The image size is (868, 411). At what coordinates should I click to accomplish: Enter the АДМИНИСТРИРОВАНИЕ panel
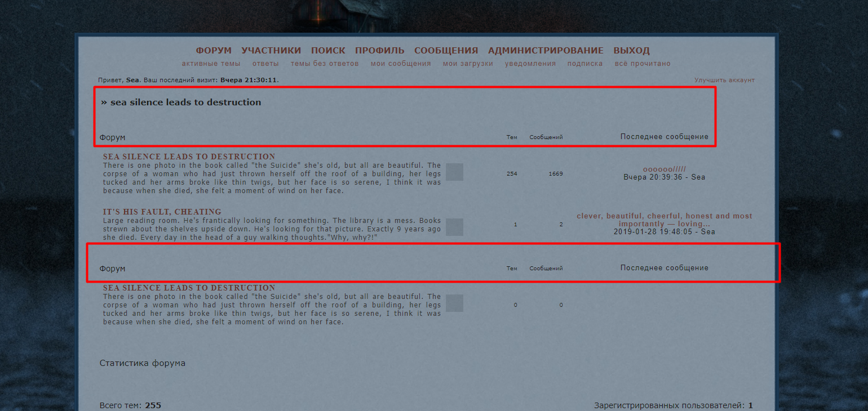[x=546, y=51]
